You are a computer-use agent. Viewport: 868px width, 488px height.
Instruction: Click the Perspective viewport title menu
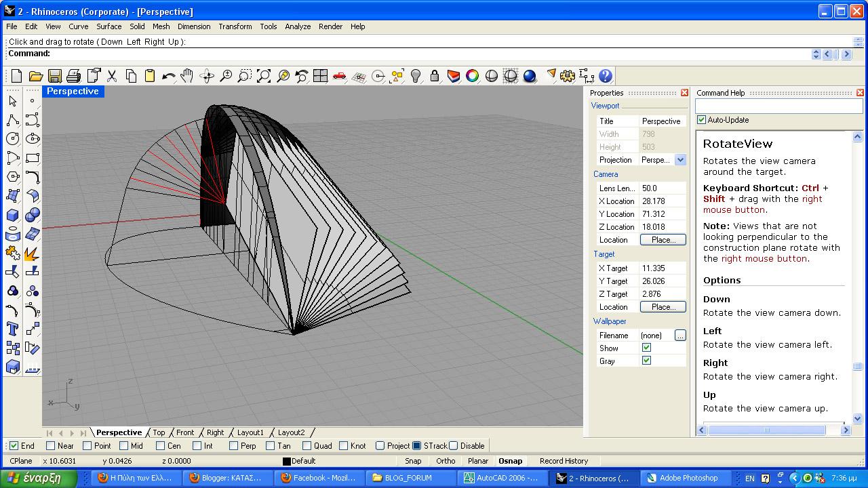[x=73, y=91]
